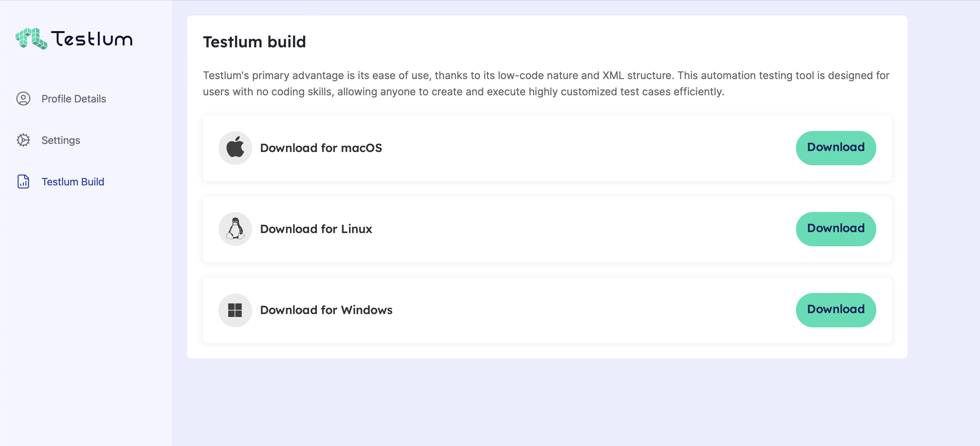Click the Settings gear icon
This screenshot has width=980, height=446.
[x=23, y=140]
